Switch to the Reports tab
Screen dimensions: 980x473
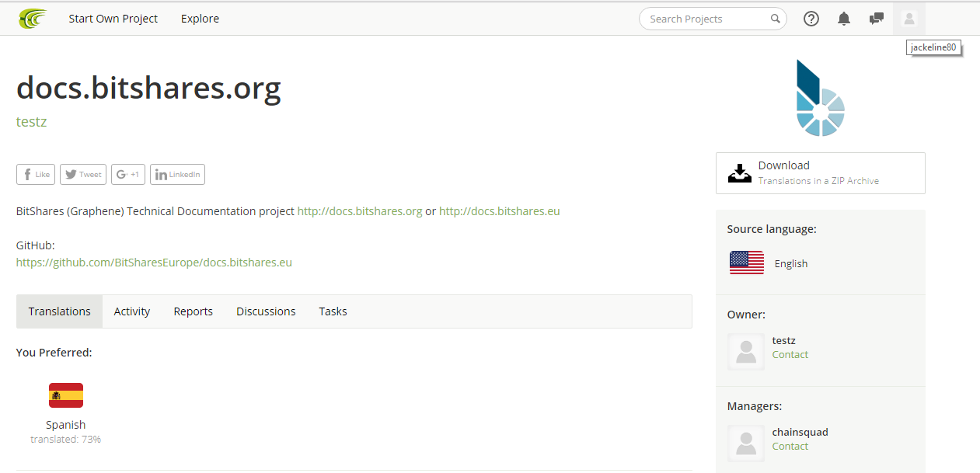194,311
